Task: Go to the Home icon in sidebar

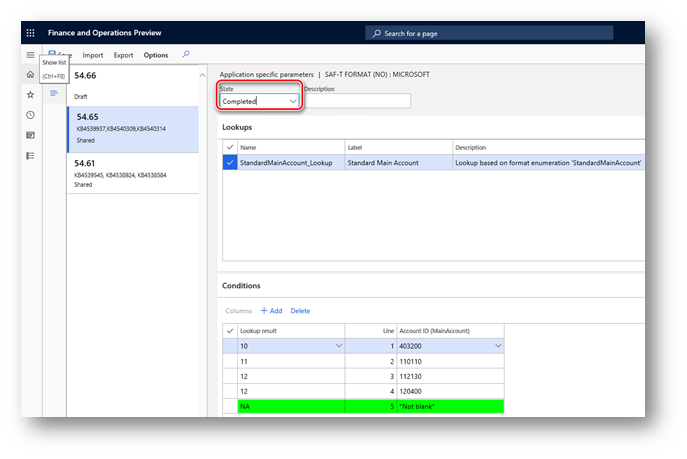Action: (x=30, y=74)
